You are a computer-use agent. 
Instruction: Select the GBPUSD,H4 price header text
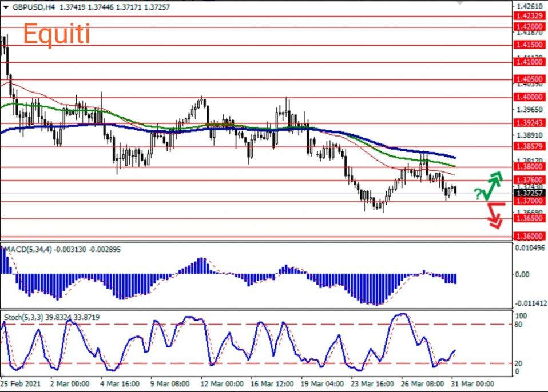click(91, 7)
